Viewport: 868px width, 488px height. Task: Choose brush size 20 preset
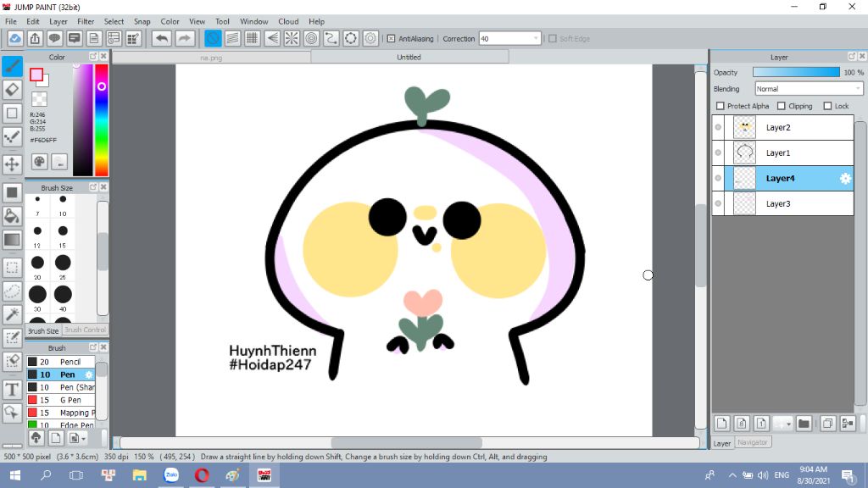(37, 263)
